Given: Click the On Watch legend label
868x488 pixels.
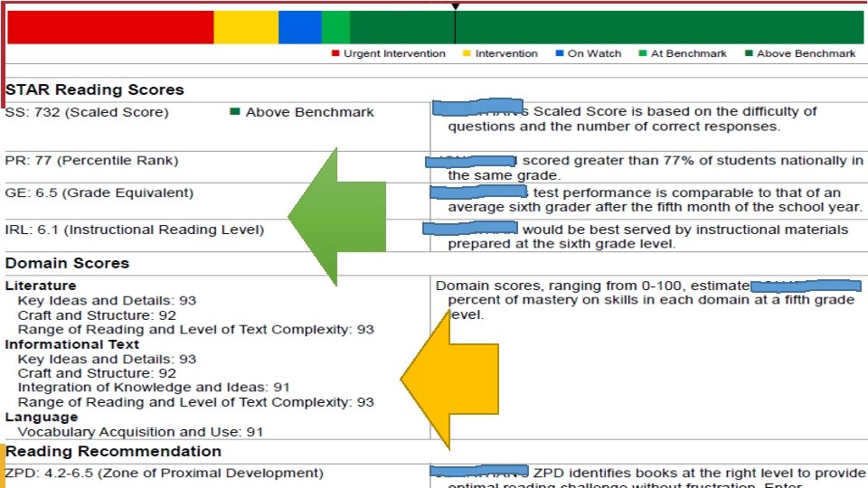Looking at the screenshot, I should coord(594,53).
